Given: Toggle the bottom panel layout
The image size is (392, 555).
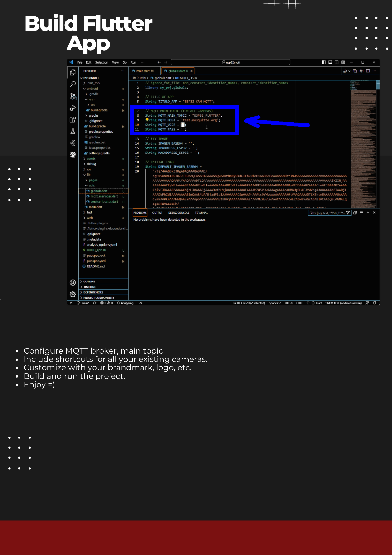Looking at the screenshot, I should (330, 62).
